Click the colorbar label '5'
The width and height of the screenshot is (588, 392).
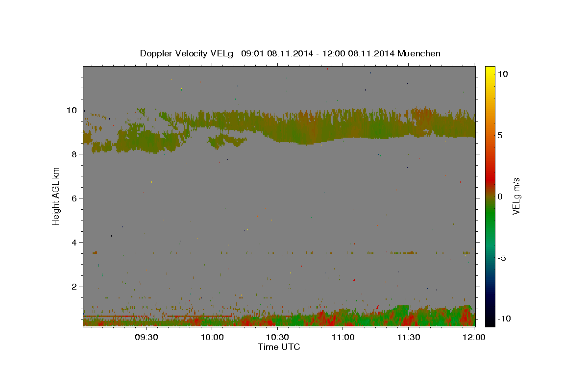click(x=500, y=135)
